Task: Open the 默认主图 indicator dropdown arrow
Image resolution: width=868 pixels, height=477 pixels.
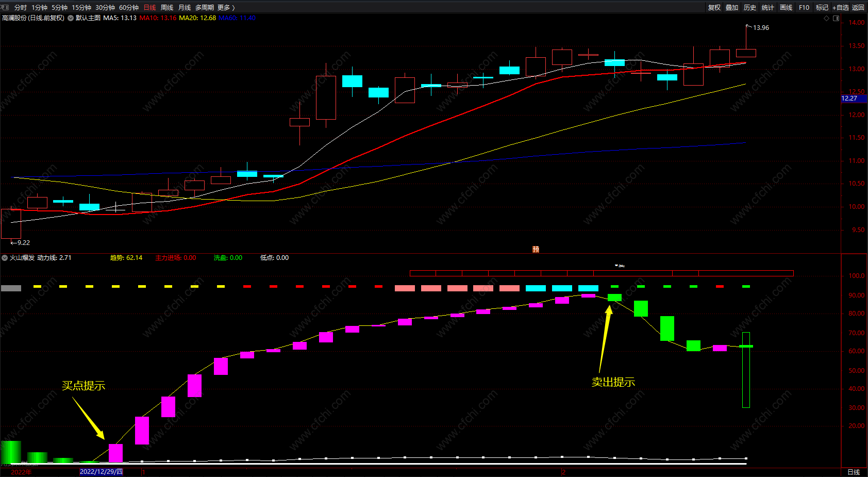Action: pos(71,18)
